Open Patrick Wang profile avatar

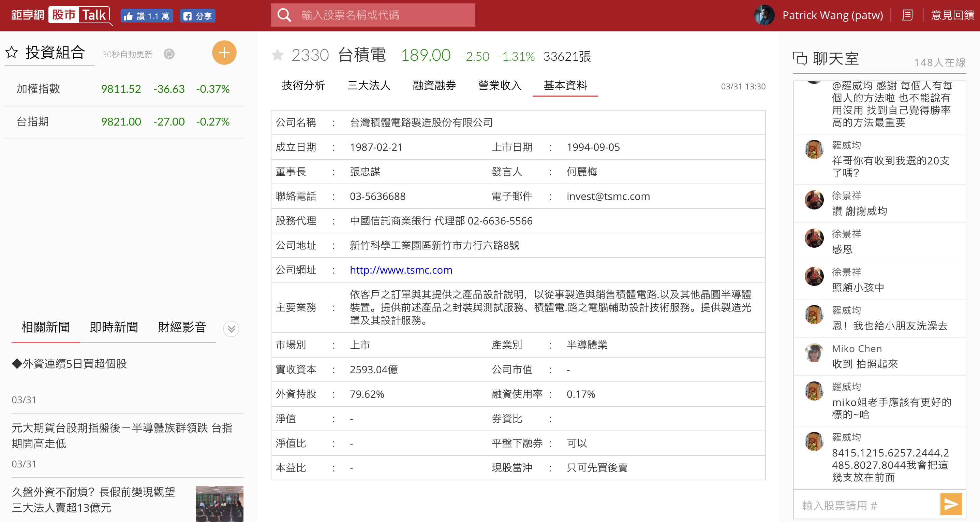click(764, 15)
